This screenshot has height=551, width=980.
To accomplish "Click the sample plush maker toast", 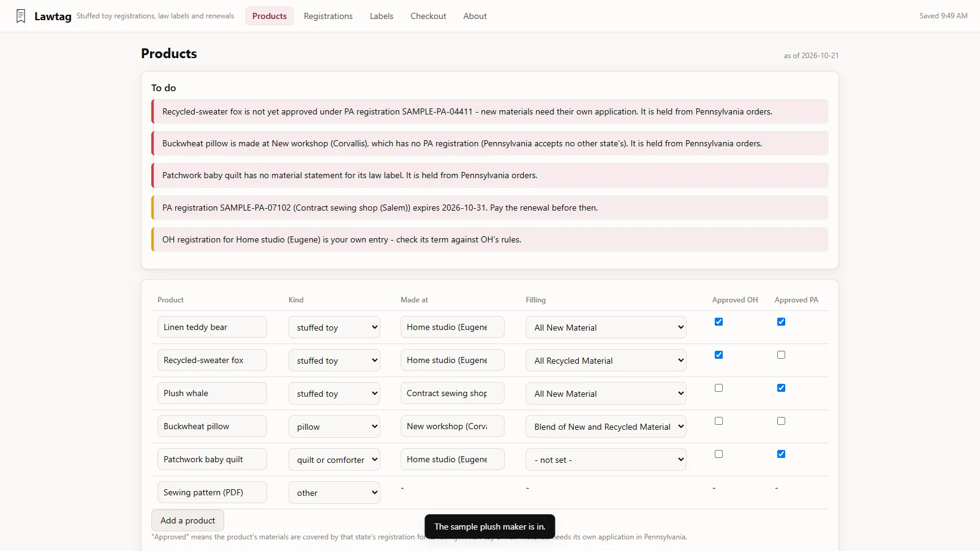I will 490,527.
